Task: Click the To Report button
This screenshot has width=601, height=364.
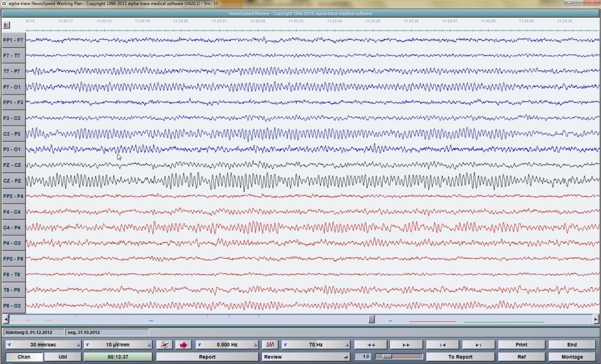Action: point(460,357)
